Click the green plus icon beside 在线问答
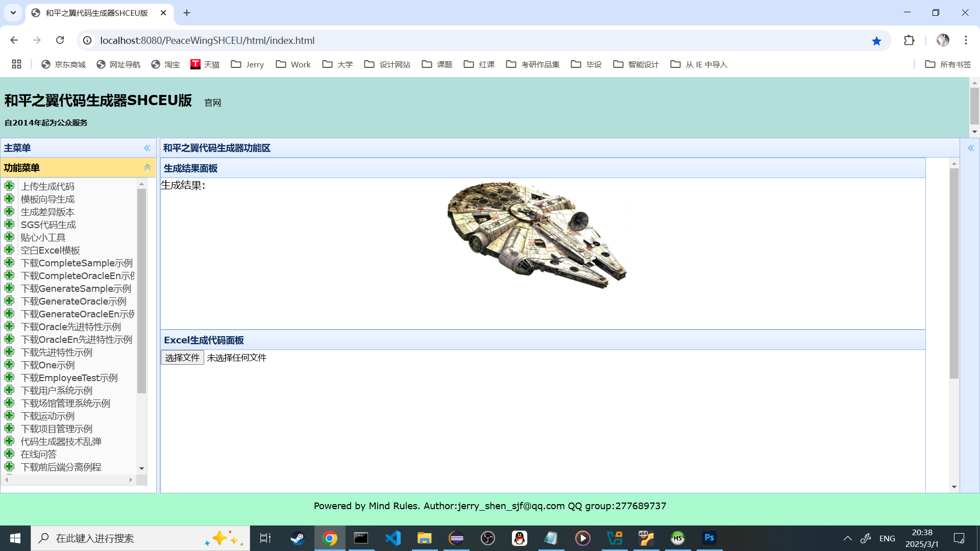 coord(9,454)
